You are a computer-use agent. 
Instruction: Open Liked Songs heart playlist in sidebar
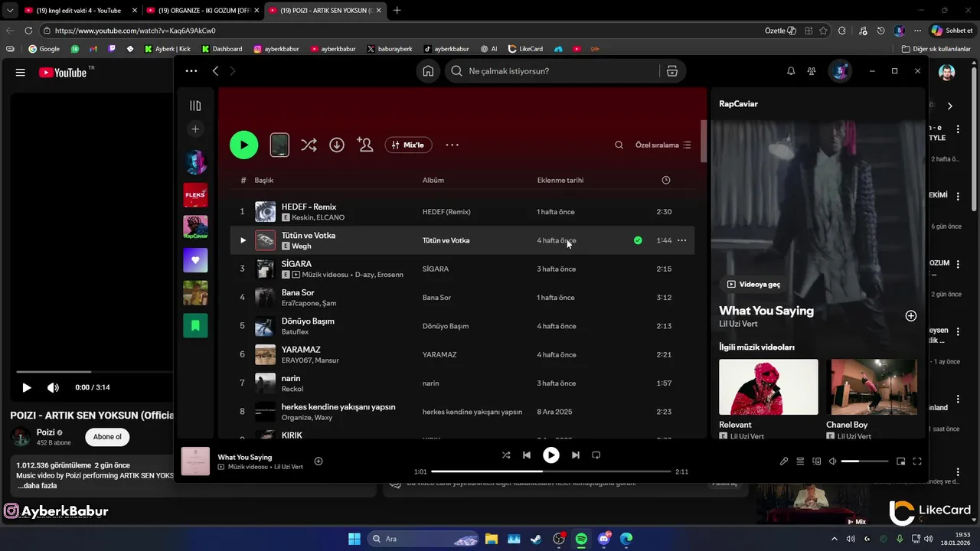[x=195, y=260]
